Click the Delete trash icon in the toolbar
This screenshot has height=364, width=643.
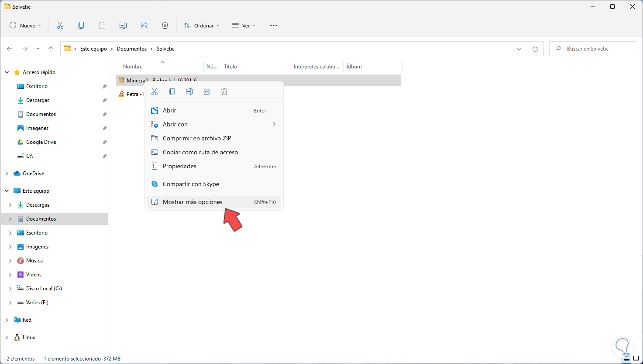[x=165, y=25]
